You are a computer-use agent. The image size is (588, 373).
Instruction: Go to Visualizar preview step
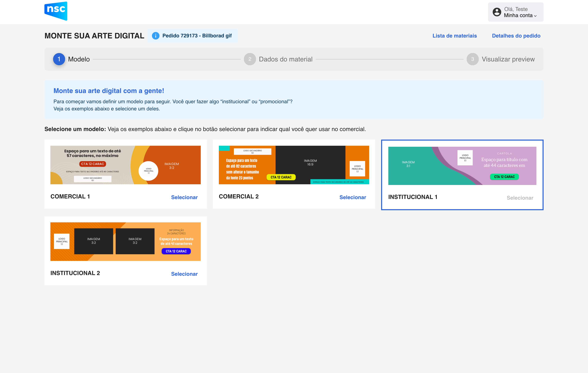(x=508, y=59)
